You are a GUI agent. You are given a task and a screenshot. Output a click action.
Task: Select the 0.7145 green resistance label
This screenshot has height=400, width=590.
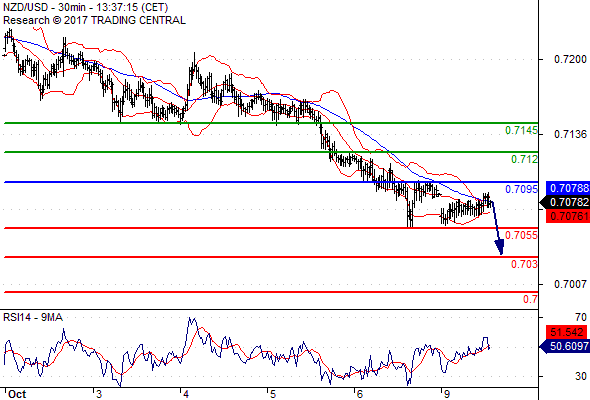pyautogui.click(x=521, y=131)
